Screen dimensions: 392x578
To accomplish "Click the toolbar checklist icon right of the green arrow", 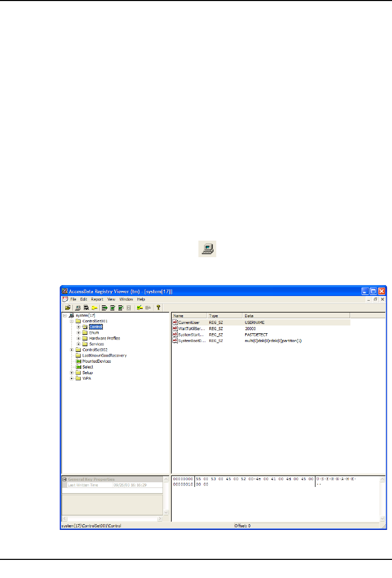I will [x=113, y=307].
